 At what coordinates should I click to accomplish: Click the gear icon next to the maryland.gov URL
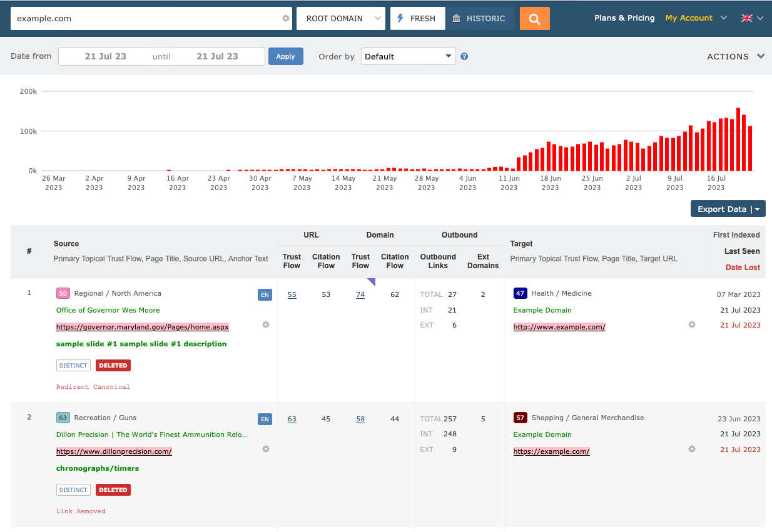265,324
